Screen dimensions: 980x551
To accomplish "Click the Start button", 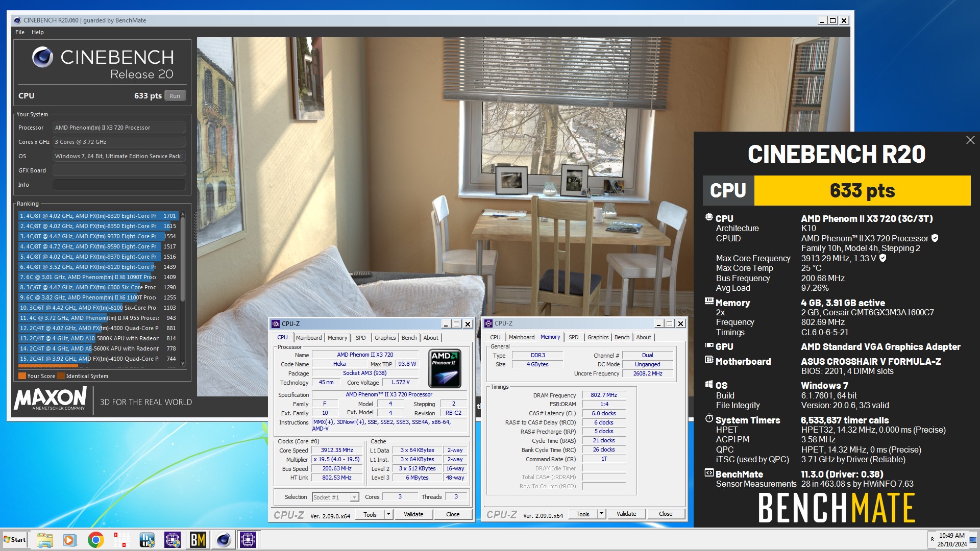I will [x=15, y=540].
